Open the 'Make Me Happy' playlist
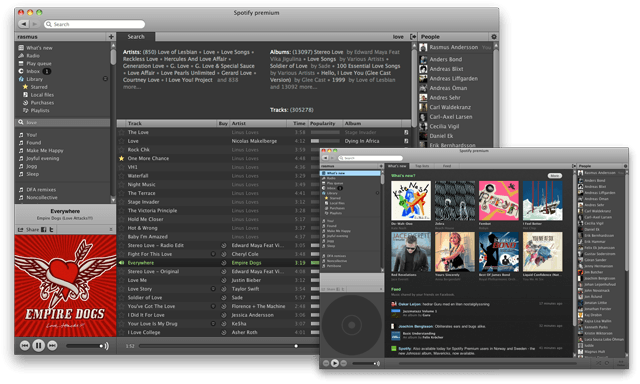Viewport: 640px width, 384px height. pos(44,151)
